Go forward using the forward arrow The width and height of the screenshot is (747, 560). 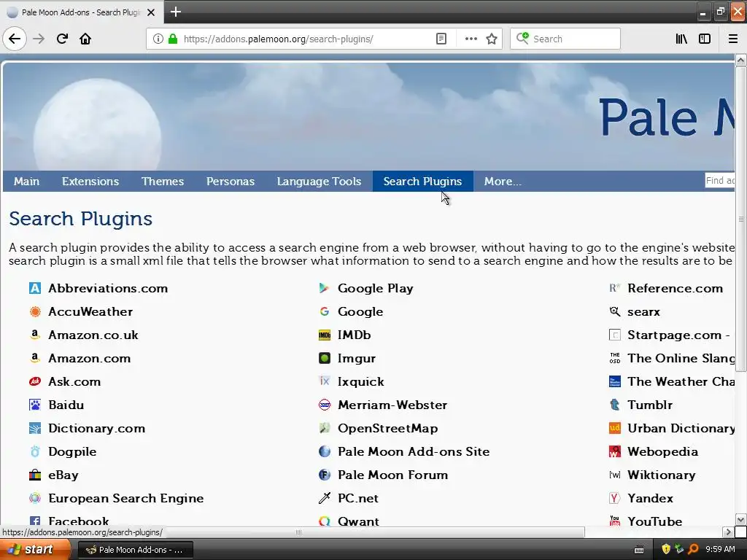pos(39,39)
